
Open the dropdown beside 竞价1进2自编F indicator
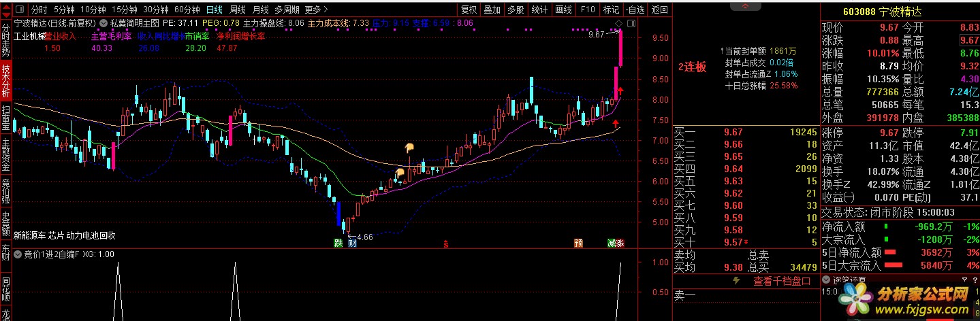(18, 254)
